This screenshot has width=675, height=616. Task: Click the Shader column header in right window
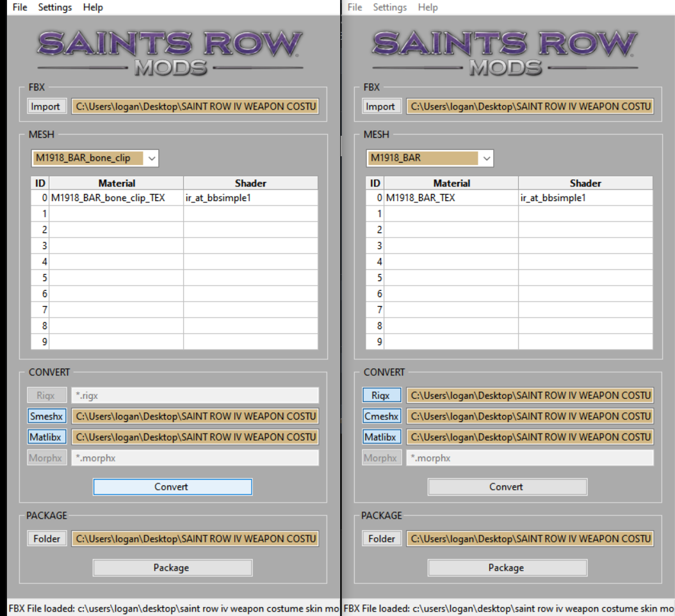pos(585,183)
